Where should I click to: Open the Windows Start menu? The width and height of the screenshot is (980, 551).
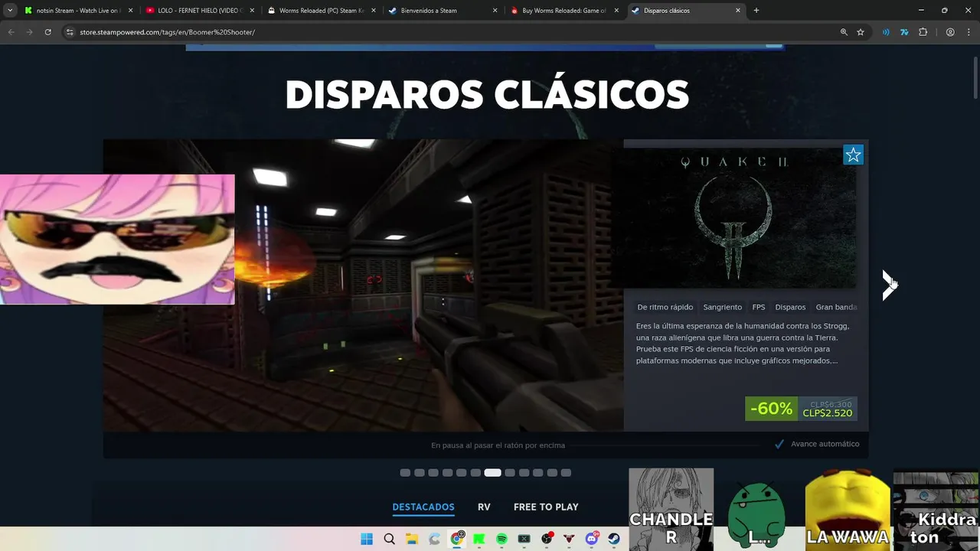click(367, 539)
